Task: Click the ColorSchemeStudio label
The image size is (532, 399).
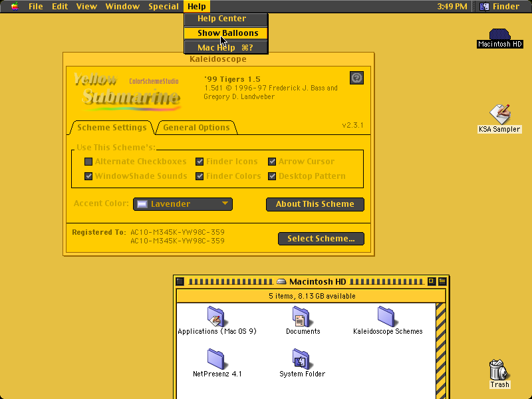Action: click(154, 81)
